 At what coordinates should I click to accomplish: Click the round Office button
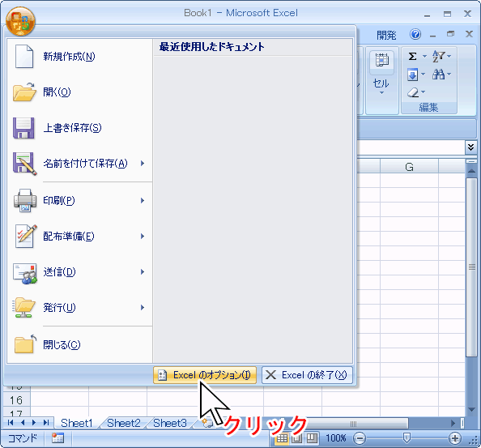tap(20, 21)
